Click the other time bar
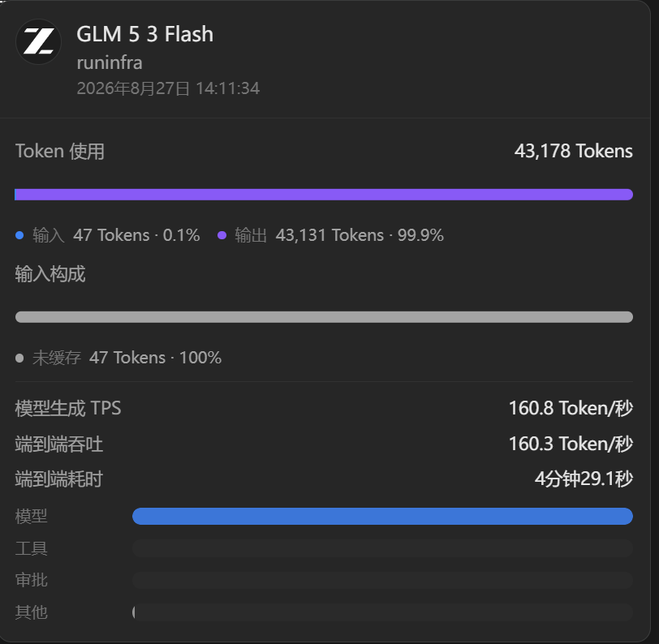 point(382,612)
